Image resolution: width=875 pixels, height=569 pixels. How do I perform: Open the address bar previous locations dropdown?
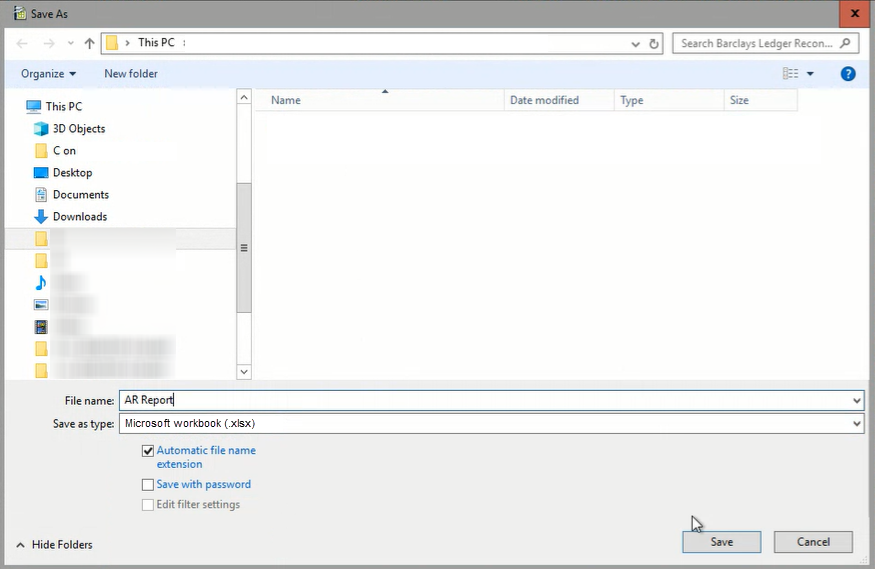click(635, 44)
